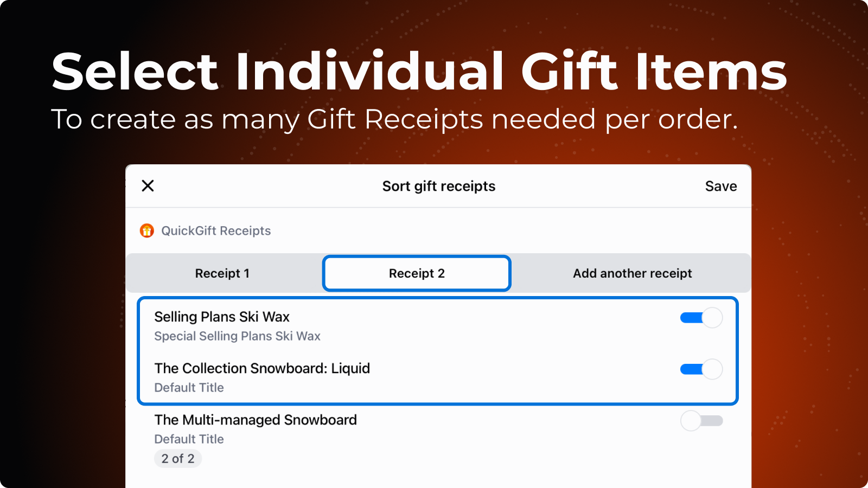The width and height of the screenshot is (868, 488).
Task: Save the sorted gift receipts
Action: coord(720,186)
